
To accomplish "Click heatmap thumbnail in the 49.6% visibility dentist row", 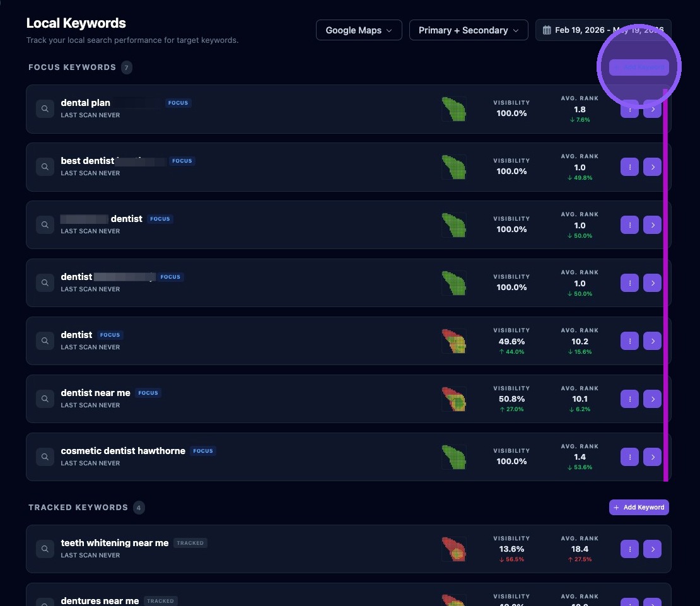I will [x=454, y=341].
